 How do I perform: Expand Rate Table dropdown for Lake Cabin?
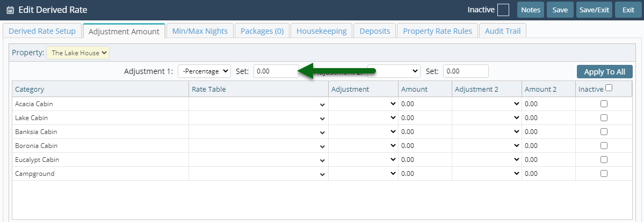coord(258,118)
